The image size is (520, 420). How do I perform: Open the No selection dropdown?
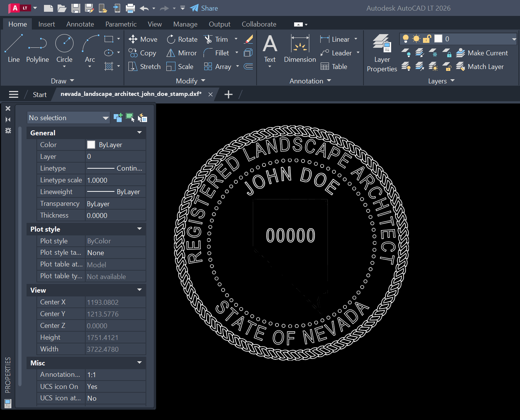(69, 118)
